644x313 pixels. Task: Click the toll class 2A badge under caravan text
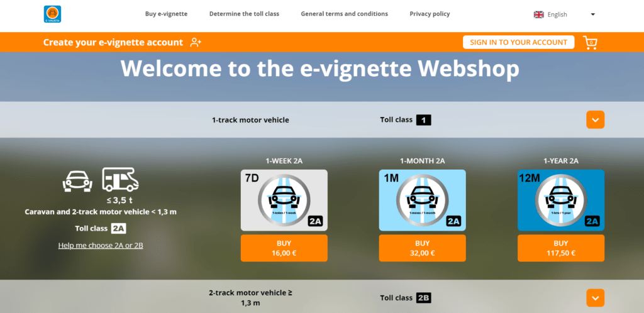119,229
